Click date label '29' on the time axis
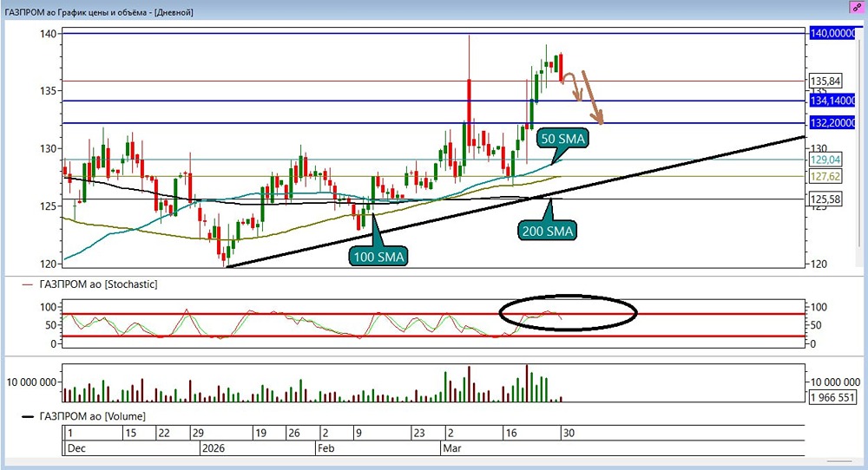Viewport: 868px width, 470px height. (198, 433)
